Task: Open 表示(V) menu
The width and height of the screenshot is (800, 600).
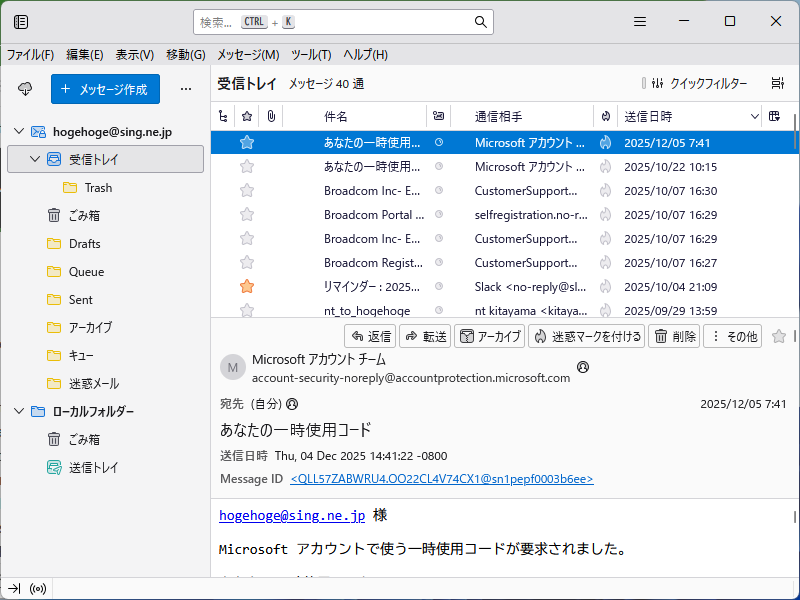Action: pyautogui.click(x=135, y=55)
